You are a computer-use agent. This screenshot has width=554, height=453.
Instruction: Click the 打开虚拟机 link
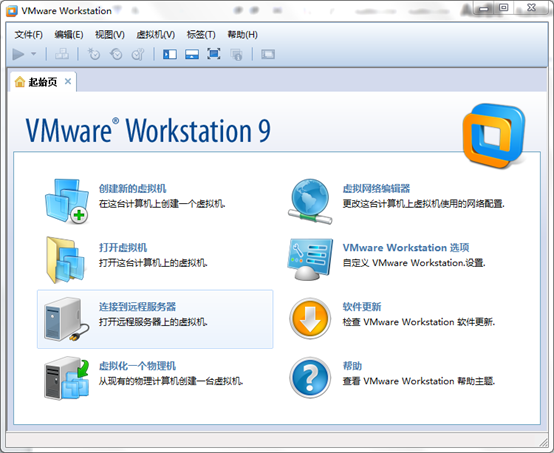click(x=123, y=248)
